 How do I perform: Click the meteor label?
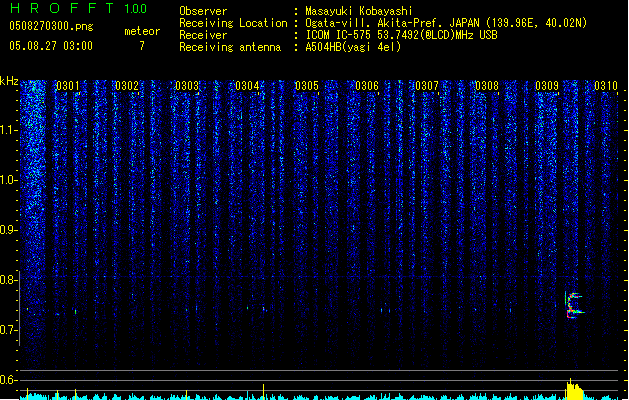coord(142,31)
